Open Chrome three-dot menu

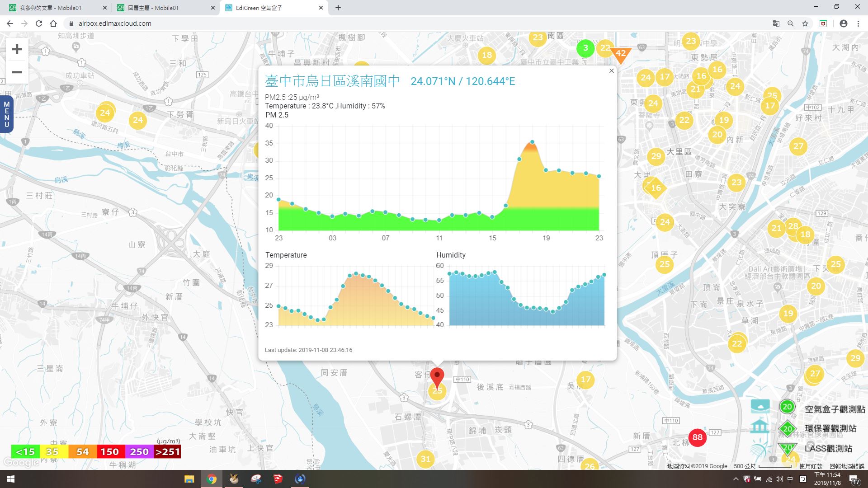(x=858, y=23)
